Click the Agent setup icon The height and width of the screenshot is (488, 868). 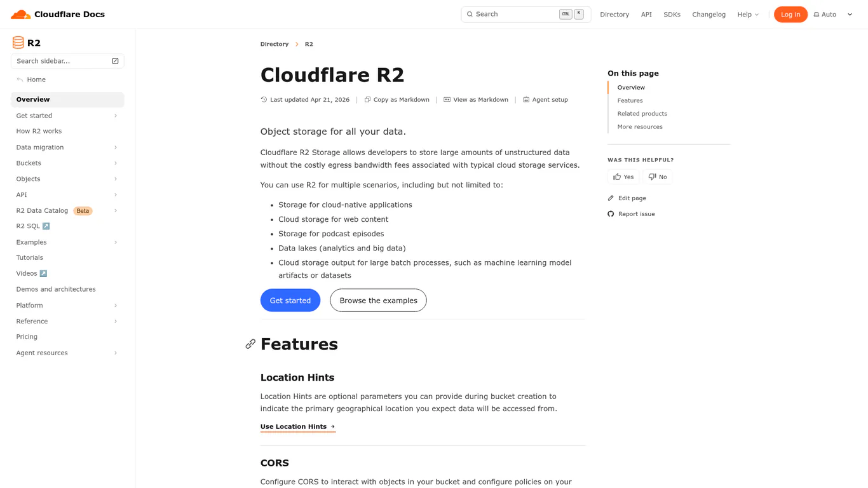pos(526,100)
